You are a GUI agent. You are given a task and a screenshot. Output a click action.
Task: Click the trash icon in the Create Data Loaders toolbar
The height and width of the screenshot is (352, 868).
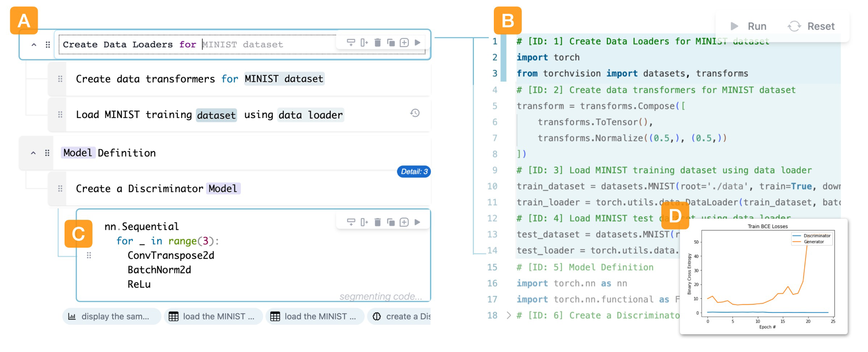(x=377, y=43)
